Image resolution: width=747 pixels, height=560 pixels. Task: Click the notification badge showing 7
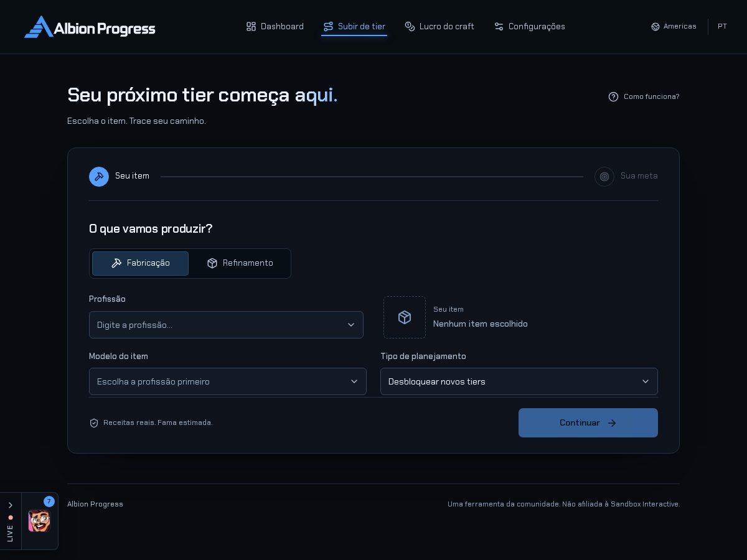(49, 502)
